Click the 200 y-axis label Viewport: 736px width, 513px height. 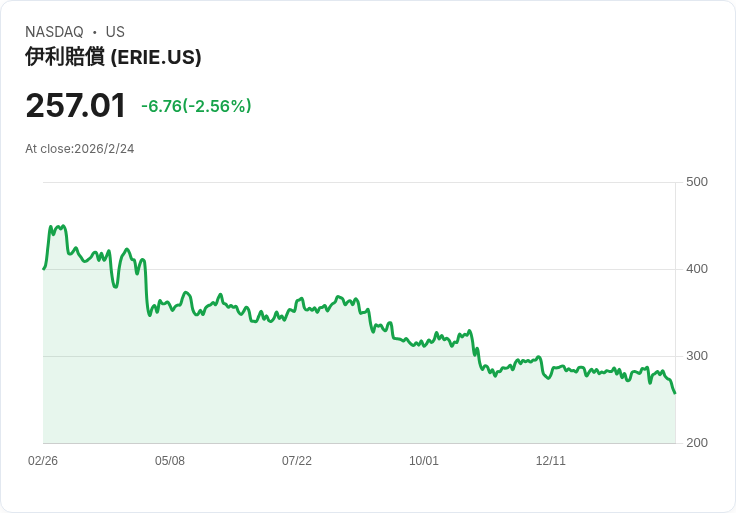pos(697,443)
